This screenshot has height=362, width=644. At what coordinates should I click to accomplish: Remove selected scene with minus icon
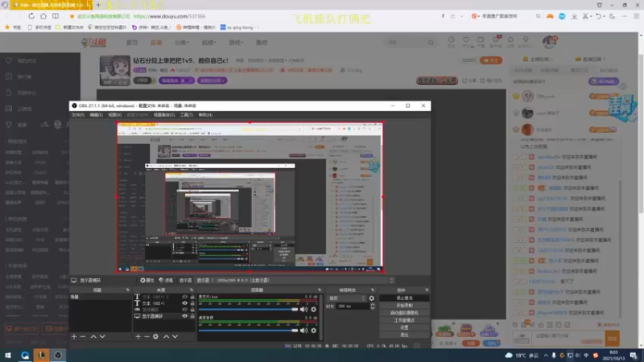83,336
